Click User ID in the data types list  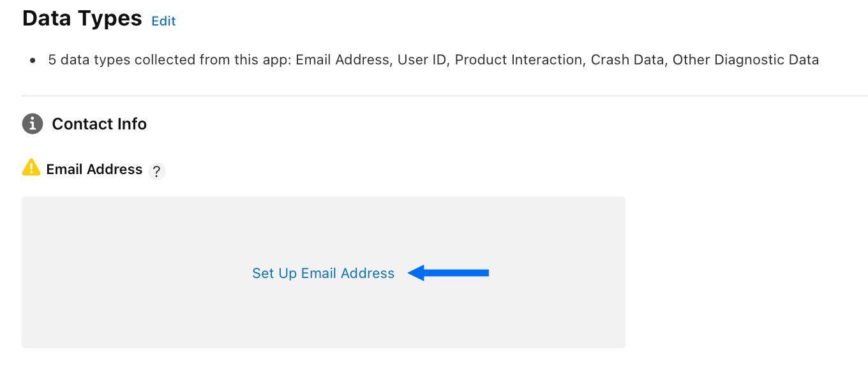422,60
